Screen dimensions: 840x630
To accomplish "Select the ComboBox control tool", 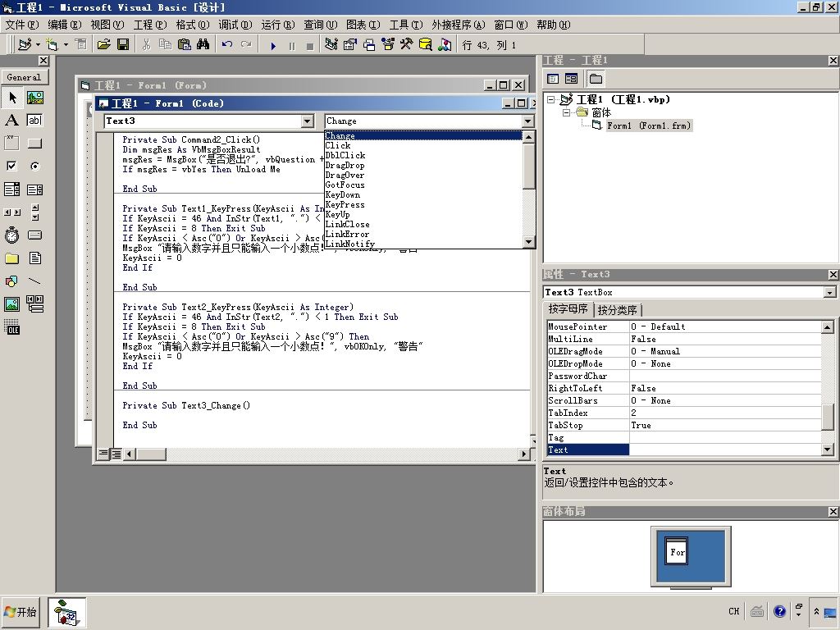I will (11, 189).
